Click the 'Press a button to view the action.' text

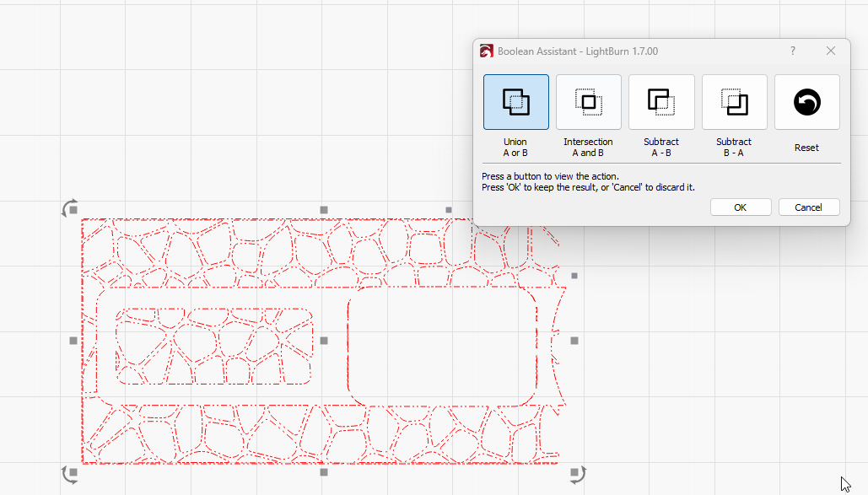coord(550,176)
